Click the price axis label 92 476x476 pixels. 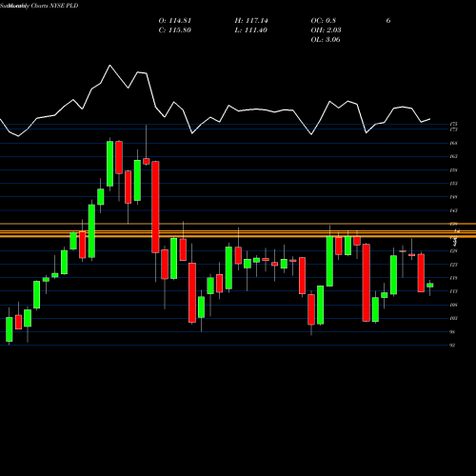pyautogui.click(x=453, y=346)
